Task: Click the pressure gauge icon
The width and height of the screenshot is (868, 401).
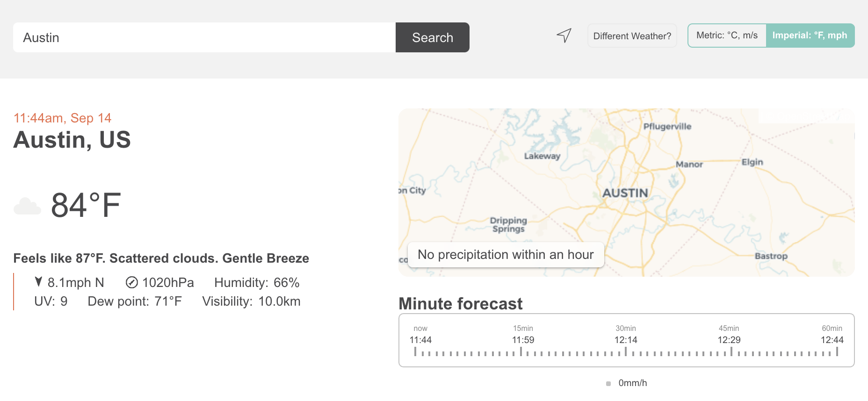Action: 132,282
